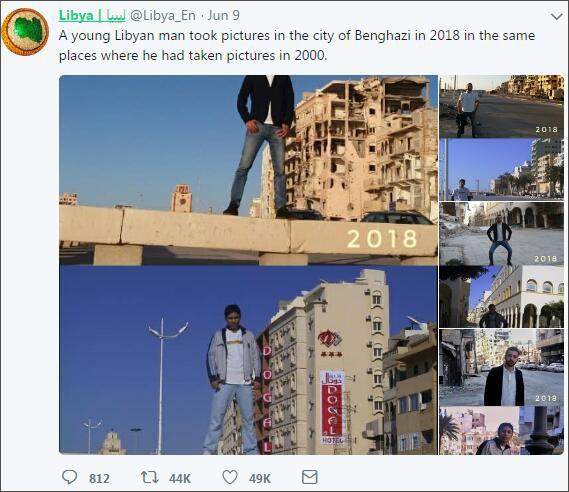The image size is (569, 492).
Task: Expand the tweet options chevron
Action: pyautogui.click(x=556, y=16)
